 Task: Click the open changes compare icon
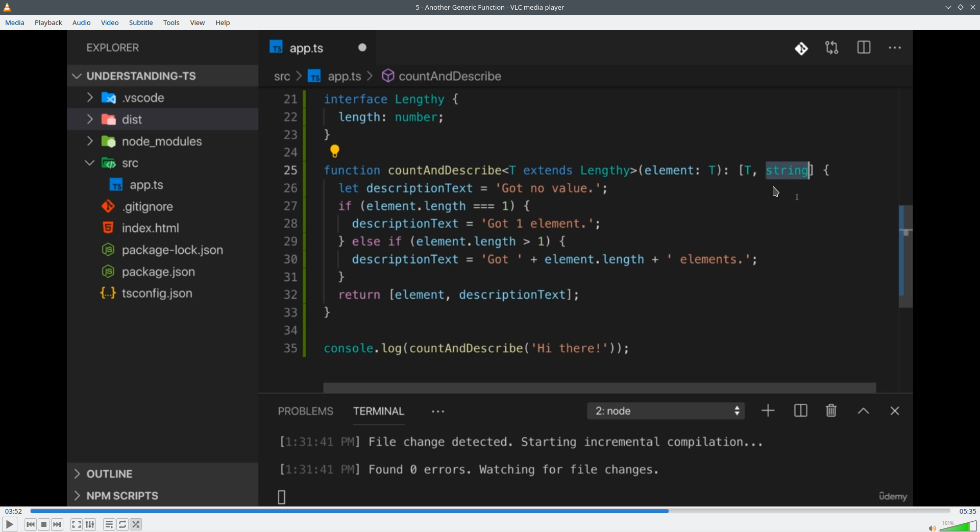click(832, 48)
